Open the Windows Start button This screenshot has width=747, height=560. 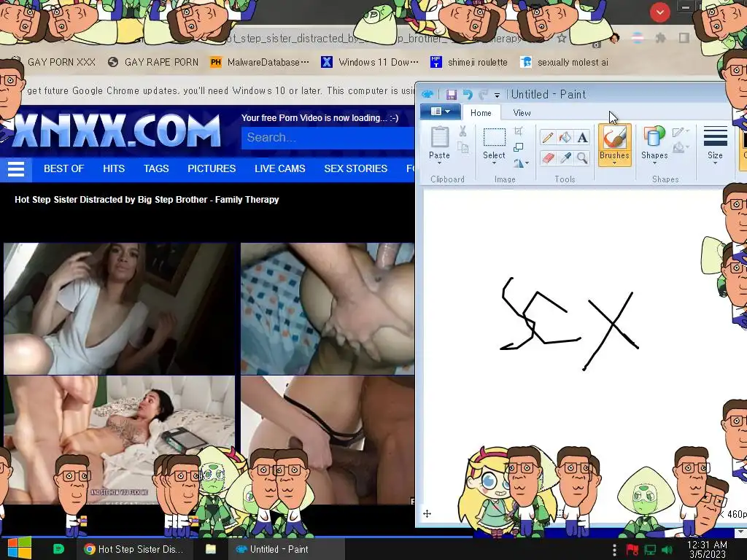click(20, 549)
